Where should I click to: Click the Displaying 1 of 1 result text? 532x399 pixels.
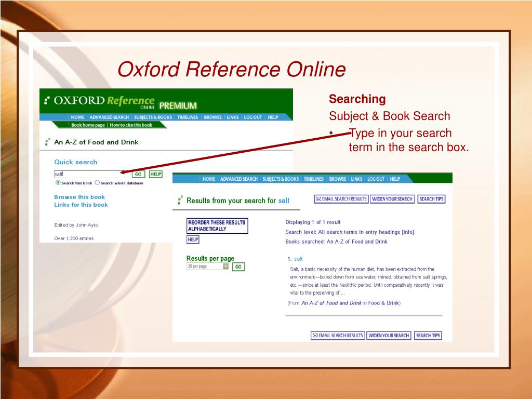click(313, 222)
